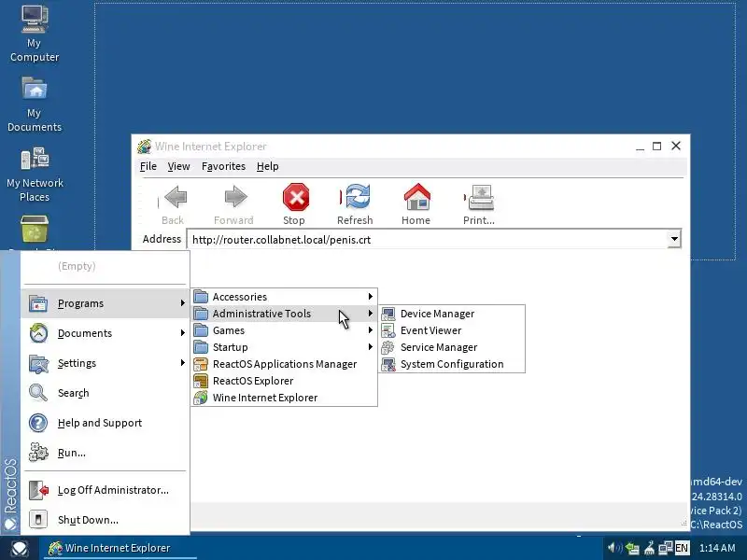Screen dimensions: 747x560
Task: Click the Print toolbar icon
Action: (x=481, y=197)
